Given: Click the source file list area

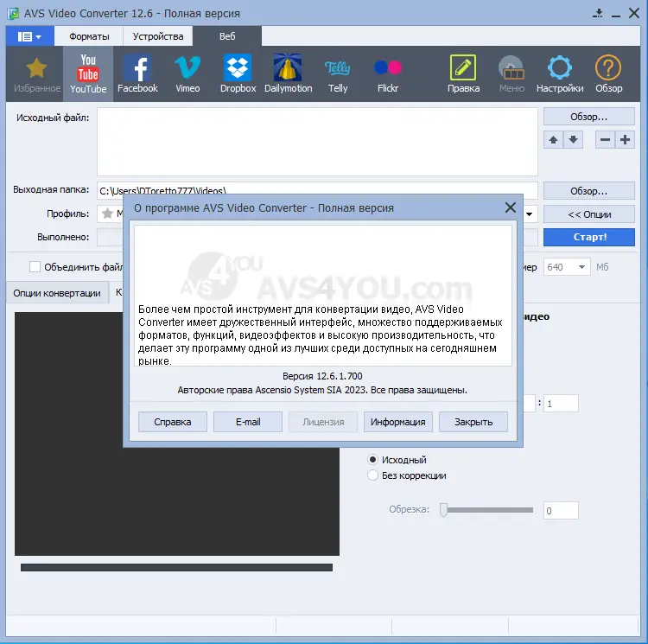Looking at the screenshot, I should 317,142.
